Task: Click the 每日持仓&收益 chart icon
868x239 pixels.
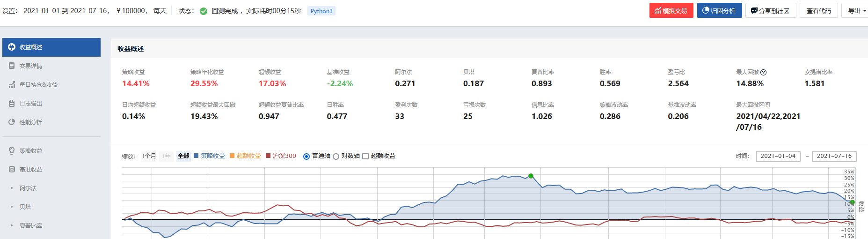Action: coord(12,85)
